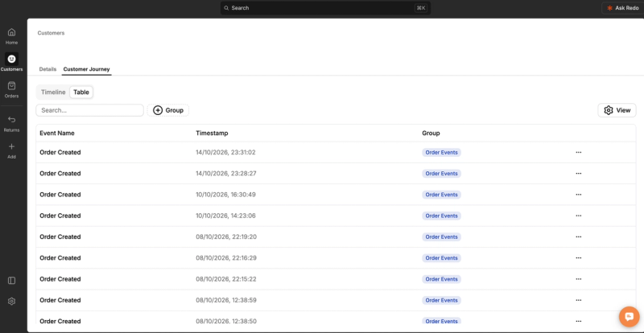Screen dimensions: 644x333
Task: Open the Orders bag icon
Action: click(x=11, y=86)
